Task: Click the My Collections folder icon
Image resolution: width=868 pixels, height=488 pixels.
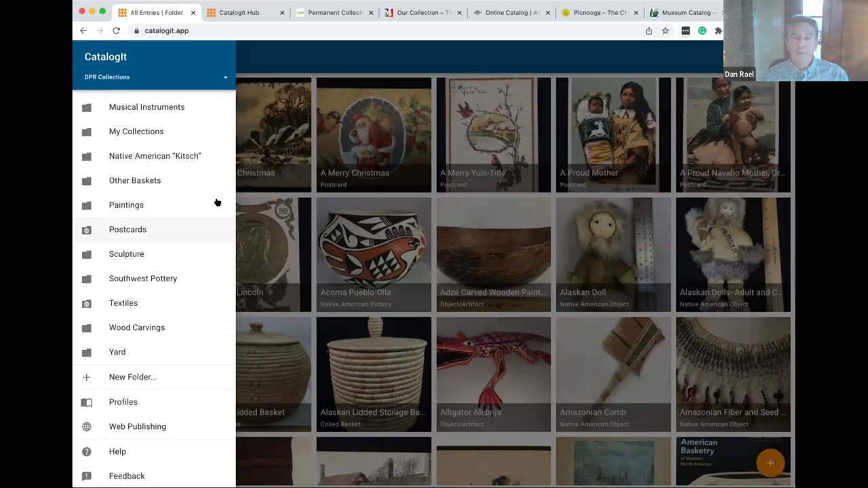Action: coord(87,131)
